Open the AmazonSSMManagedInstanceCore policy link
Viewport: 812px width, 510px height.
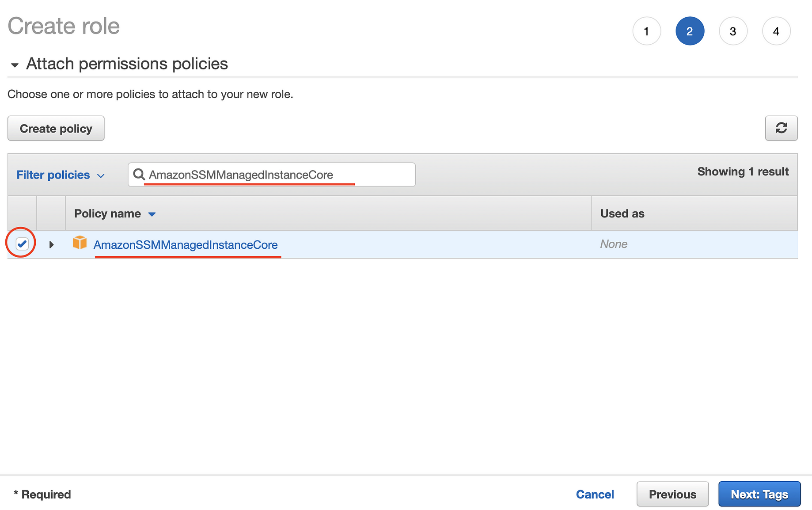pos(186,244)
